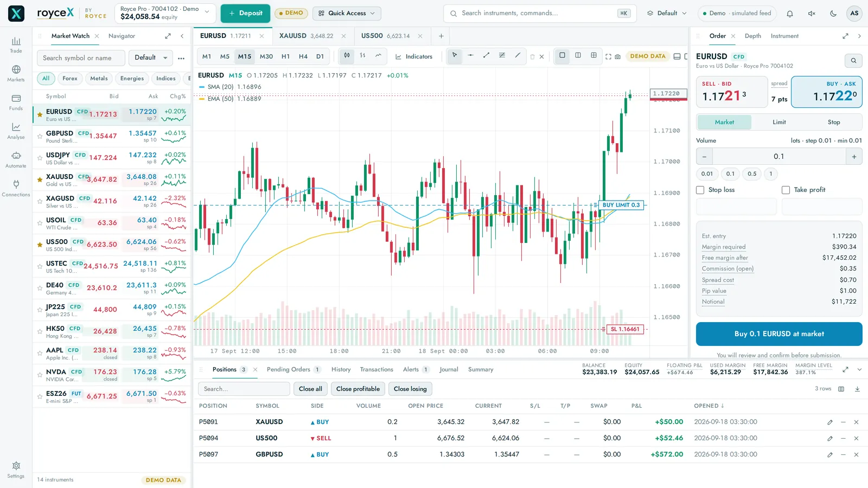
Task: Mute sounds with the speaker icon
Action: click(812, 14)
